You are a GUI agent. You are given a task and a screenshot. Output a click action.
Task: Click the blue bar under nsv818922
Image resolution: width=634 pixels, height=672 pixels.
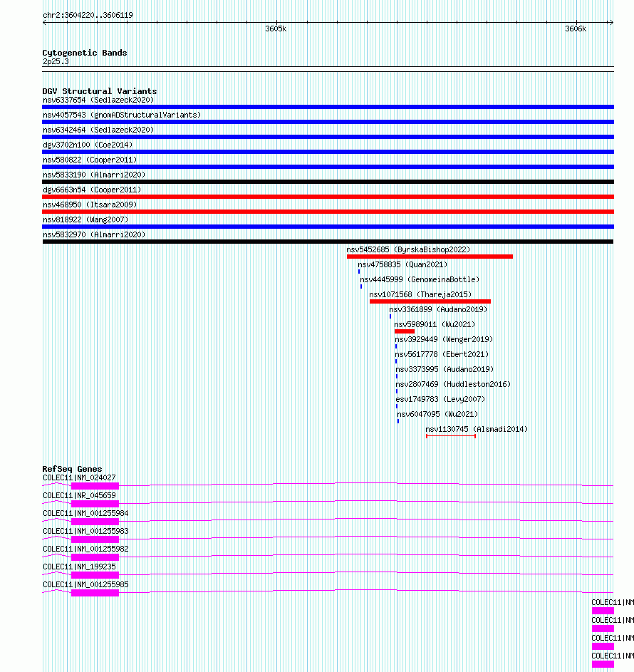[328, 227]
